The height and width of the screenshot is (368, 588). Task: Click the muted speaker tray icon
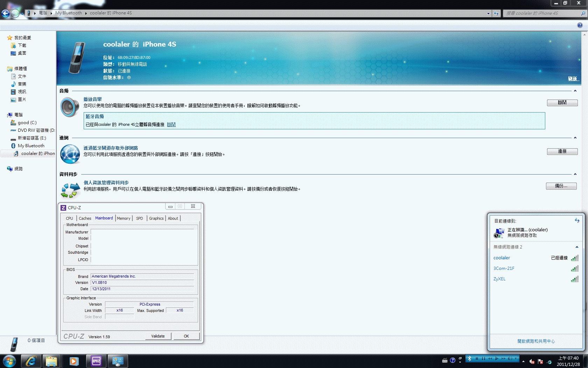point(532,361)
